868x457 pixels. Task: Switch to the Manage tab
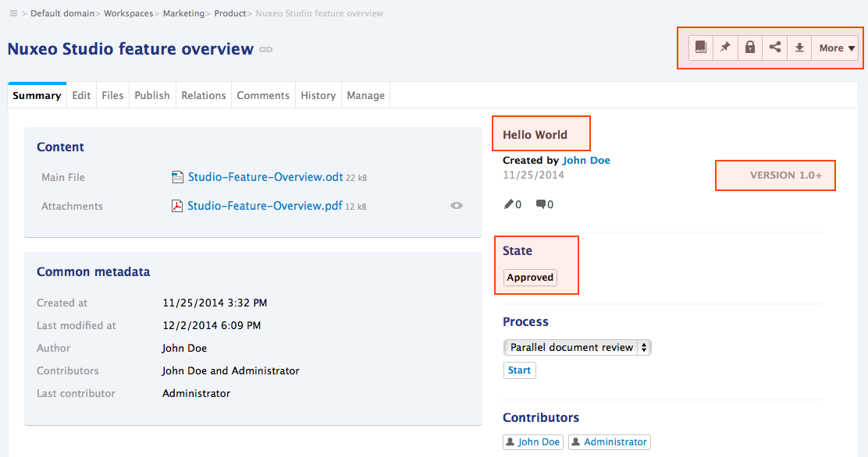click(366, 95)
